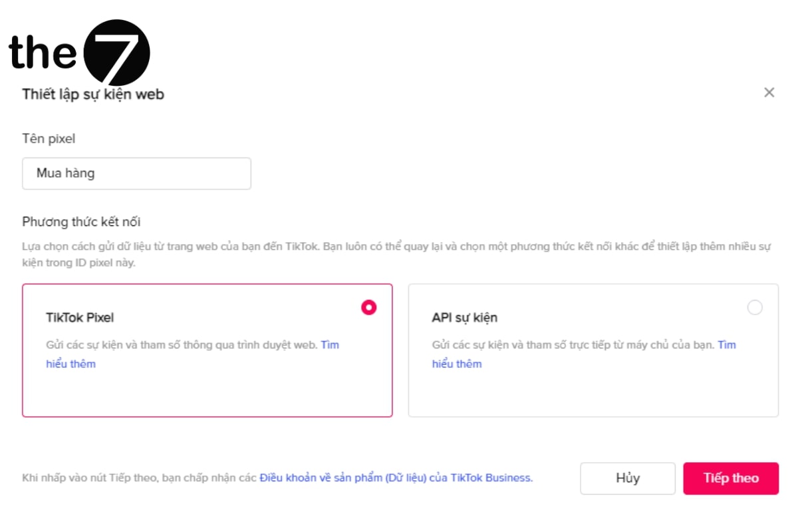Focus the Tên pixel input field
The image size is (798, 532).
point(136,174)
